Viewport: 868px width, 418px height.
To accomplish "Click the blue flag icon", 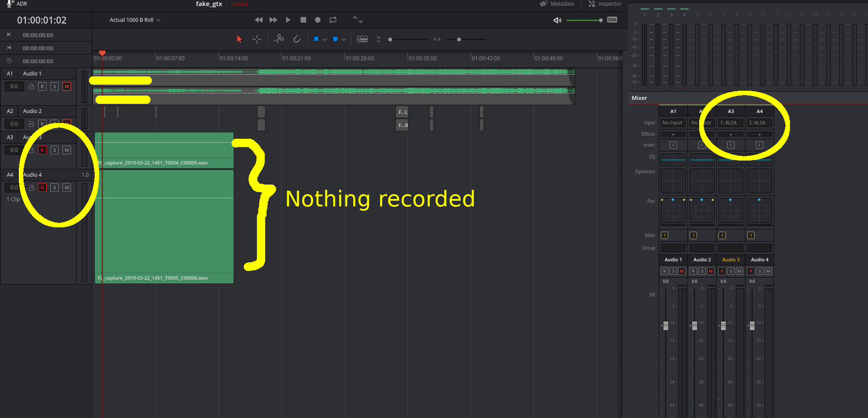I will pos(316,39).
